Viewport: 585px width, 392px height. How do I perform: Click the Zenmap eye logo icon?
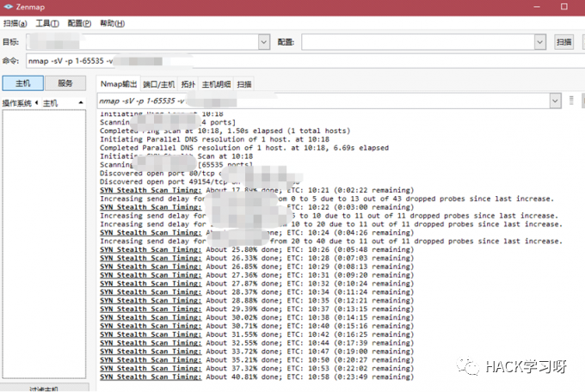coord(8,7)
